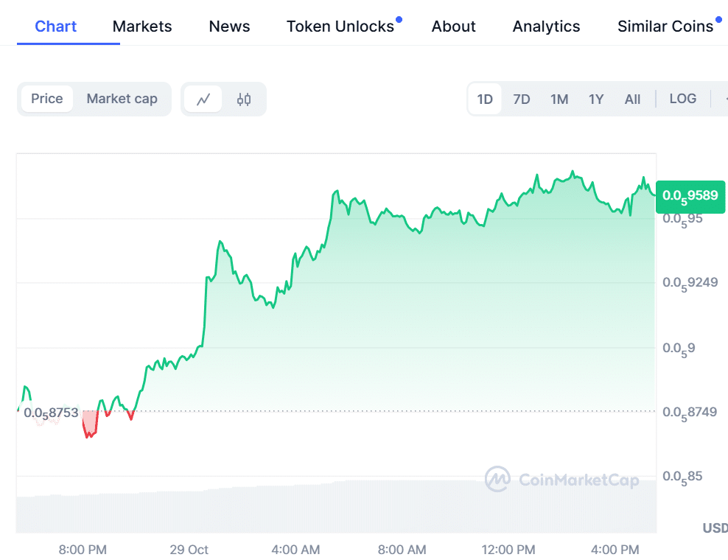Open the Similar Coins tab
This screenshot has height=560, width=728.
665,27
